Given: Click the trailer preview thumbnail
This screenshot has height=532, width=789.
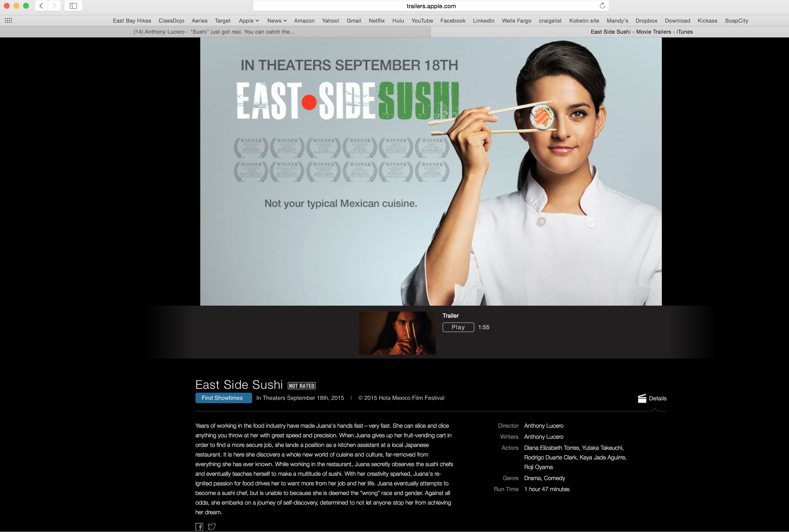Looking at the screenshot, I should (397, 333).
